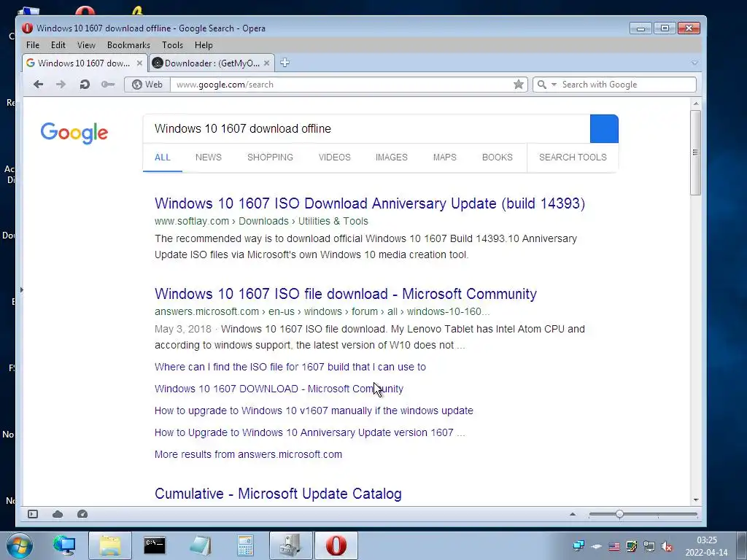Click the Opera taskbar button
The image size is (747, 560).
pyautogui.click(x=336, y=545)
